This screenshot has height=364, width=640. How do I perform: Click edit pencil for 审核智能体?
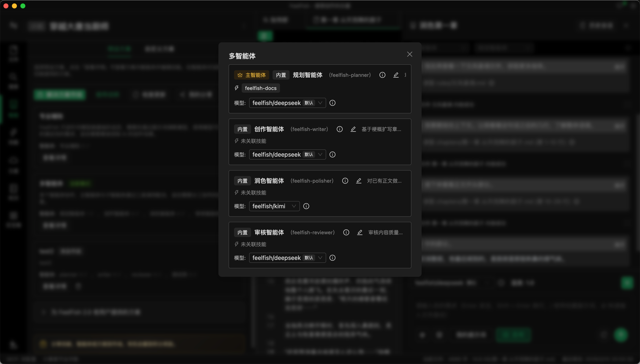[x=360, y=233]
